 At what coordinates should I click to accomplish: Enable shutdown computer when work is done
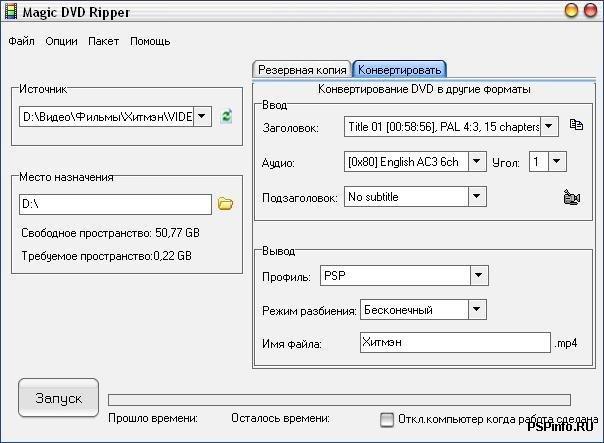coord(387,420)
